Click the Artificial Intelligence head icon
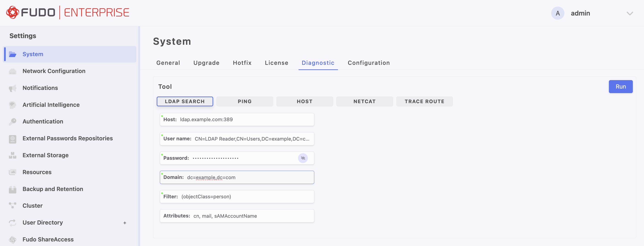 point(13,105)
